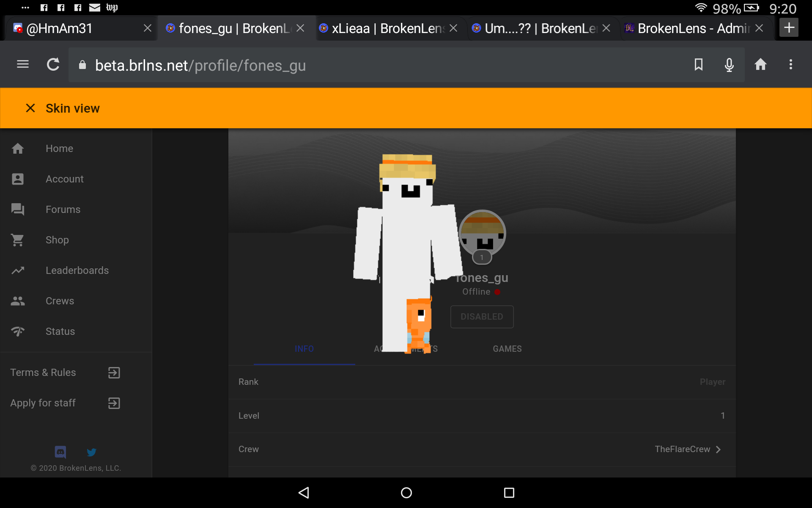Close the Skin view overlay
Screen dimensions: 812x508
[x=30, y=108]
